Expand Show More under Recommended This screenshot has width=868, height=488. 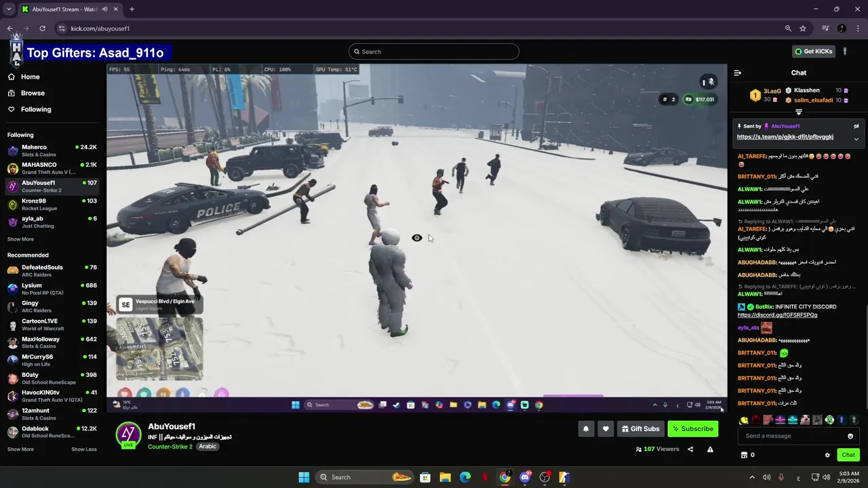20,449
